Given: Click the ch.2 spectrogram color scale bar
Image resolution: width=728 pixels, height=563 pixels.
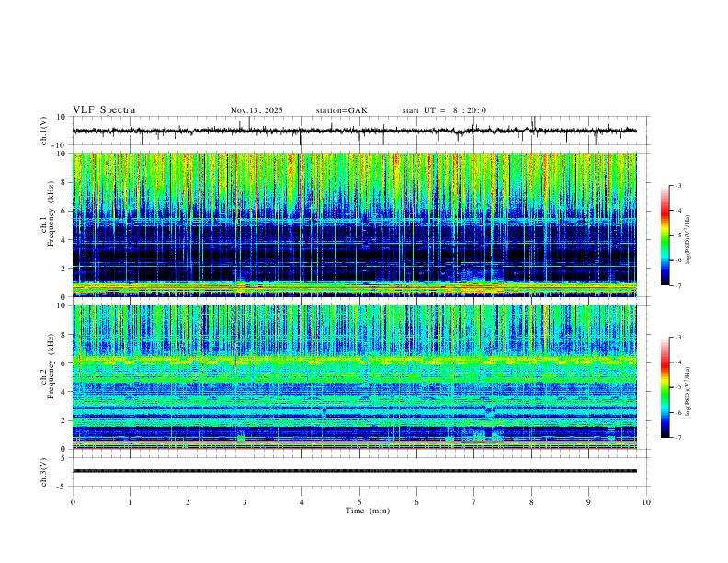Looking at the screenshot, I should click(665, 387).
